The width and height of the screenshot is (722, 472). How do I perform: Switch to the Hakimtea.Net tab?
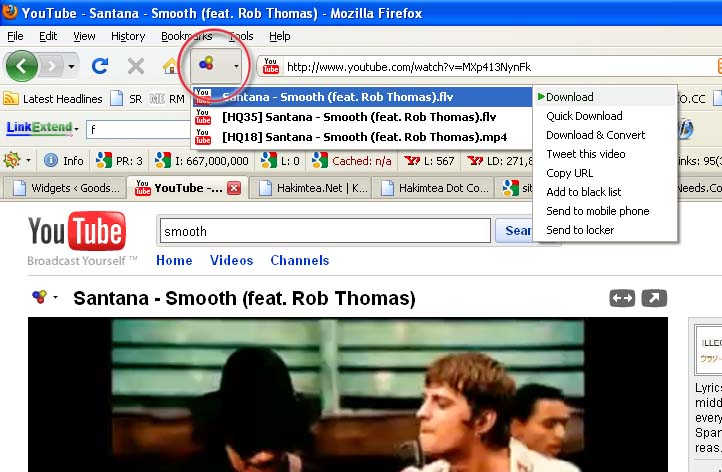313,188
